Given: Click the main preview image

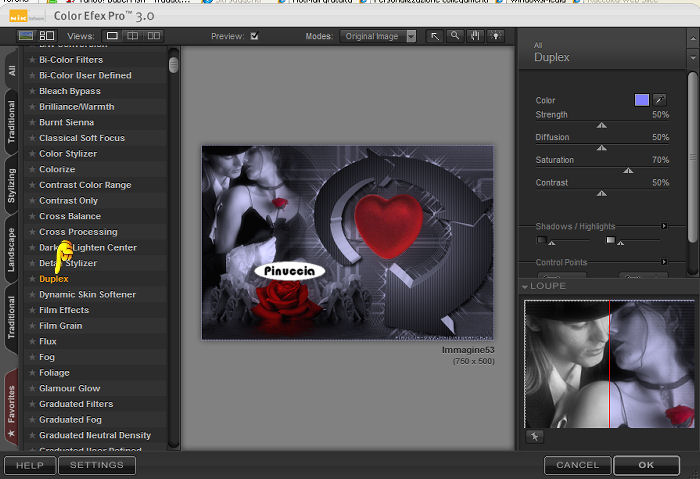Looking at the screenshot, I should 348,242.
